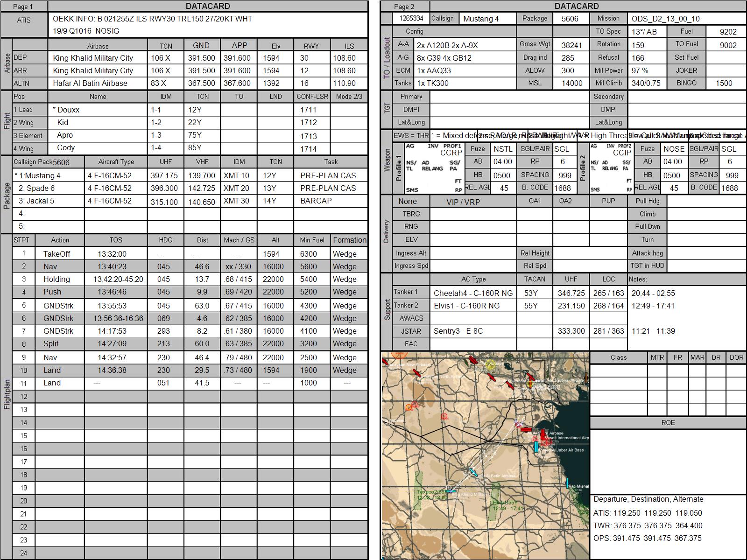This screenshot has height=560, width=747.
Task: Click Profile 1 Fuze value NSTL
Action: 503,149
